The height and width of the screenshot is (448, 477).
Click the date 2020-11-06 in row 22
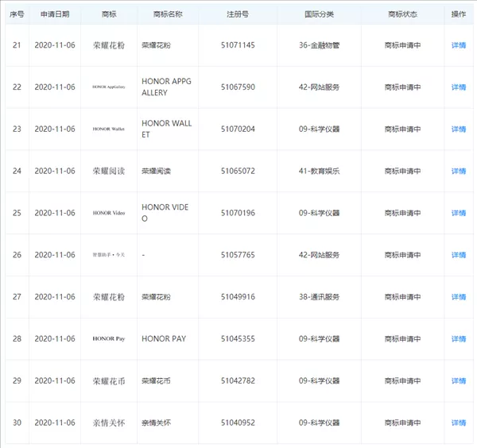pos(55,87)
